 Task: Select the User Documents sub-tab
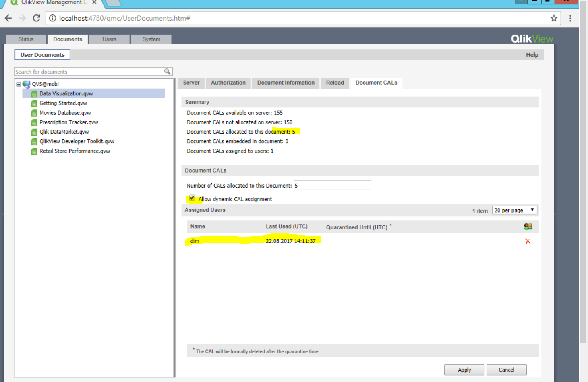(x=42, y=55)
